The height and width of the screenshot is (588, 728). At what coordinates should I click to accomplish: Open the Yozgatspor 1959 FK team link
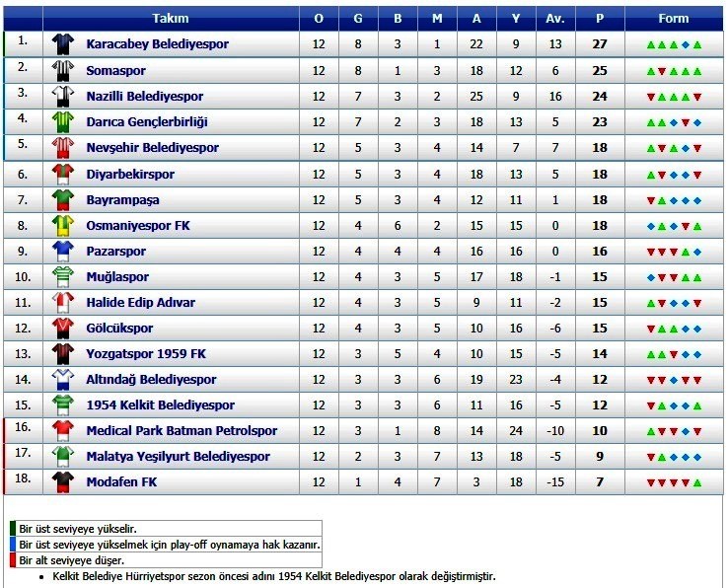point(146,354)
